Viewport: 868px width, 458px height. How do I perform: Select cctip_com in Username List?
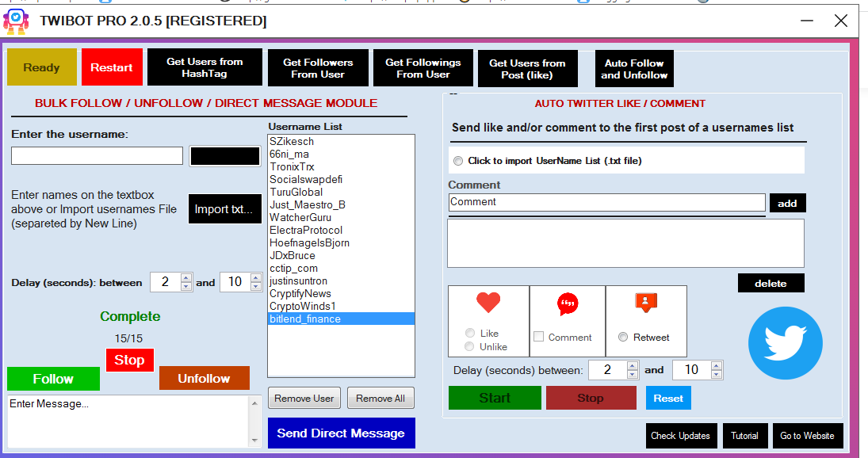341,269
